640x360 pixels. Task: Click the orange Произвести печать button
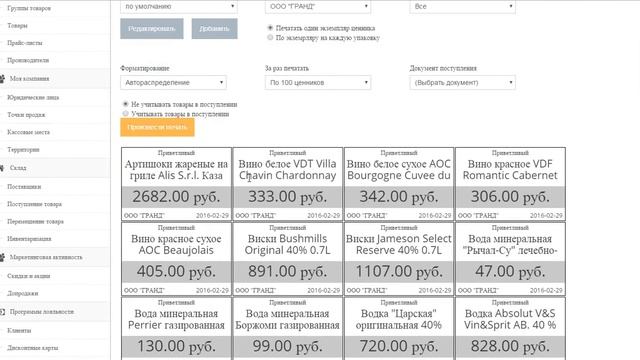pos(157,127)
